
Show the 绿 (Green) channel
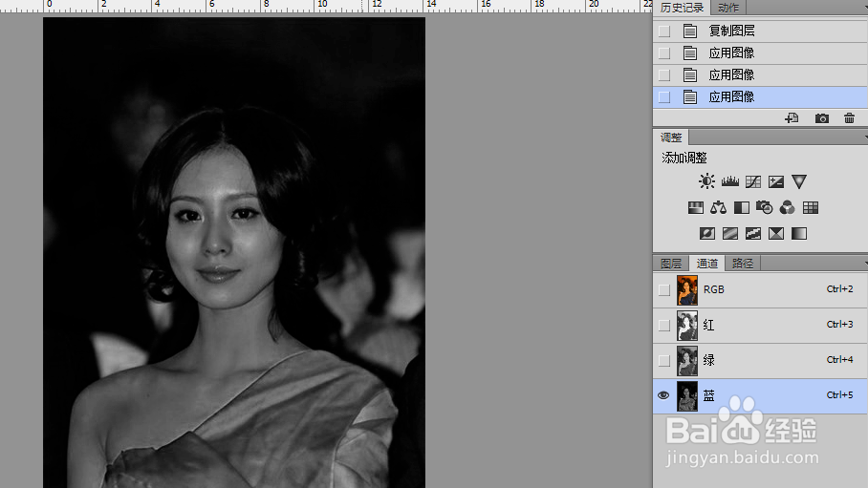click(663, 361)
